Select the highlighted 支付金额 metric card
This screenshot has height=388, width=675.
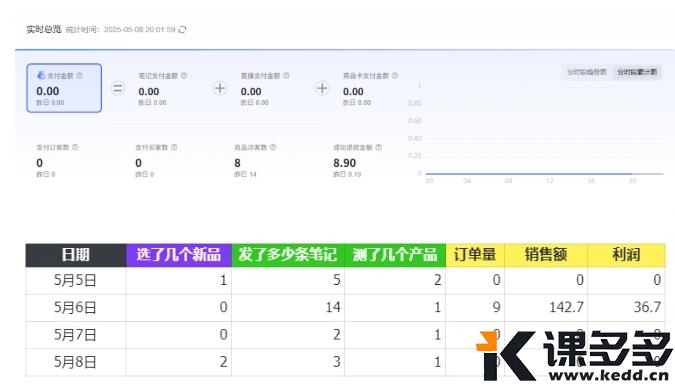pyautogui.click(x=64, y=88)
